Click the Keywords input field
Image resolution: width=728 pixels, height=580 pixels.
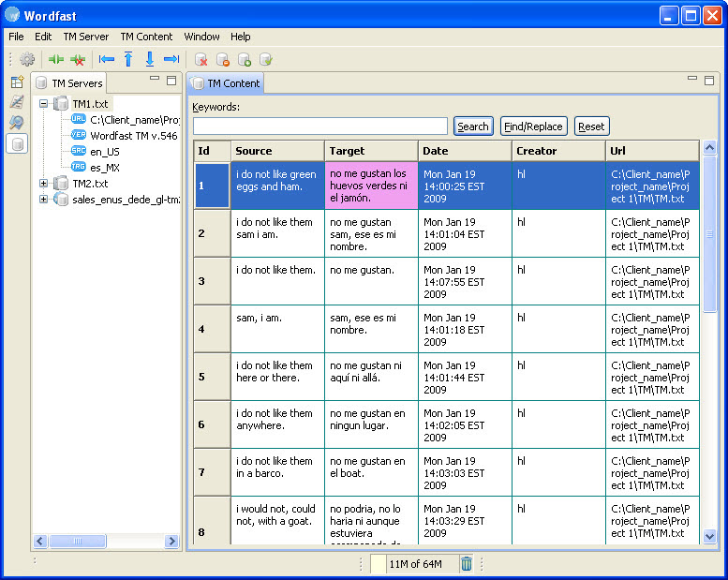point(320,126)
